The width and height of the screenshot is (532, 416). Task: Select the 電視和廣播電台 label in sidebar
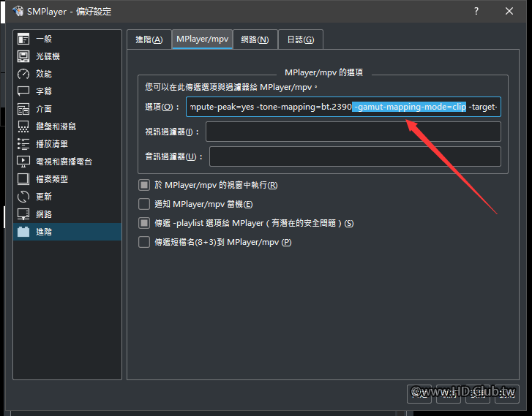pyautogui.click(x=64, y=162)
